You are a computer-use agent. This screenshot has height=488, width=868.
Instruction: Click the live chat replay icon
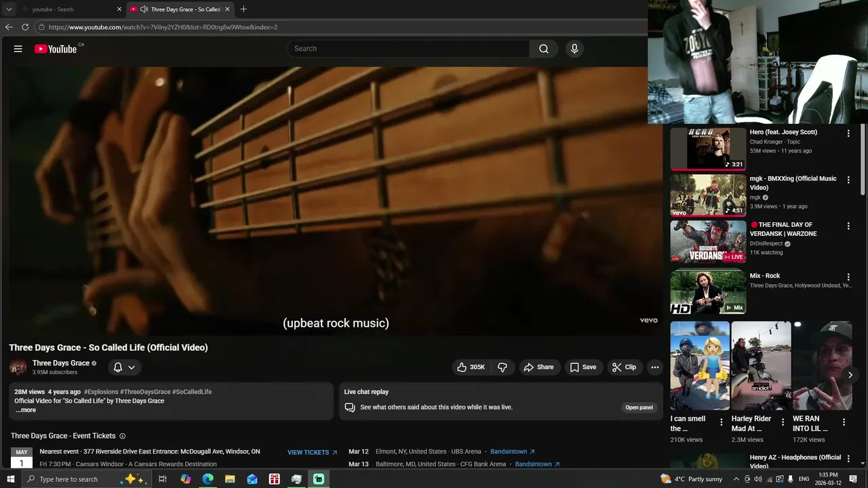(x=350, y=407)
